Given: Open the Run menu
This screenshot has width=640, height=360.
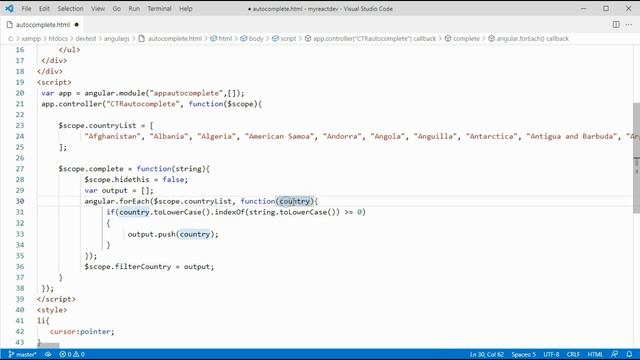Looking at the screenshot, I should 134,9.
